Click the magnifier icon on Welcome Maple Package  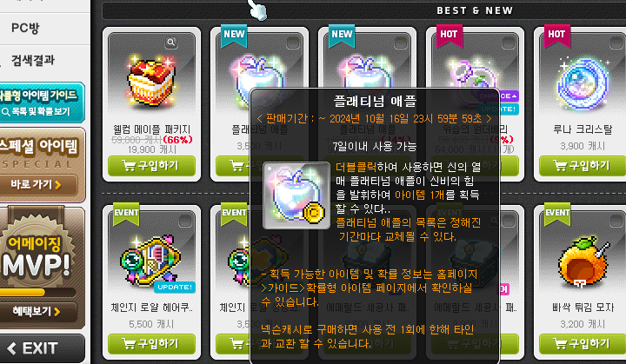[x=171, y=42]
